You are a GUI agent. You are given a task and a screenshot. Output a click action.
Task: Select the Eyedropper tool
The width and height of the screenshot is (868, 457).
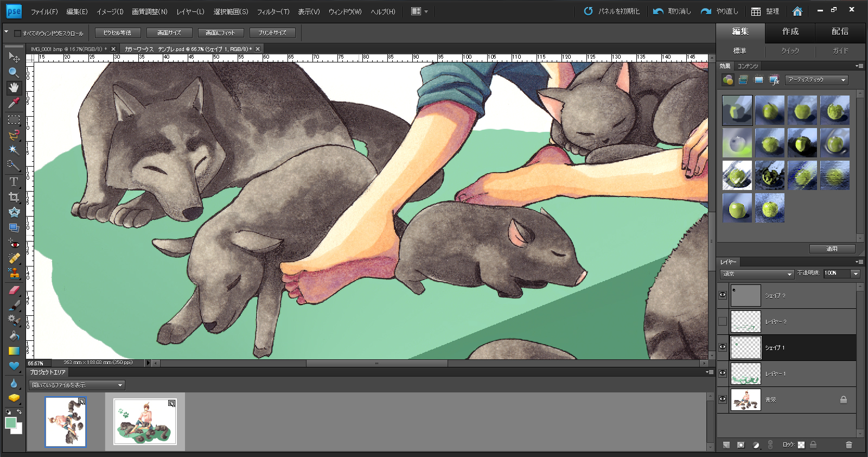tap(14, 103)
